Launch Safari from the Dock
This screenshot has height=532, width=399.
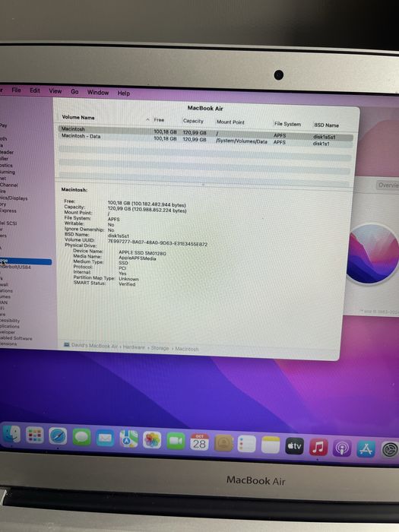58,436
